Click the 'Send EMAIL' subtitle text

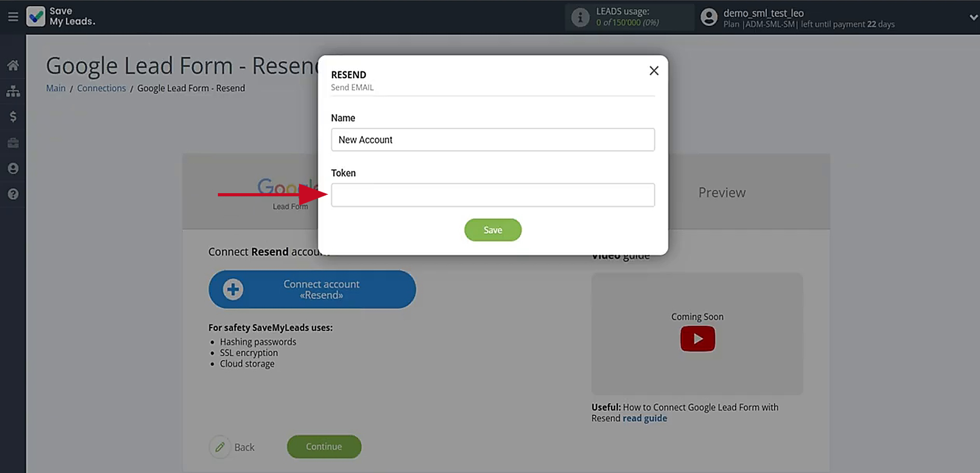coord(352,87)
